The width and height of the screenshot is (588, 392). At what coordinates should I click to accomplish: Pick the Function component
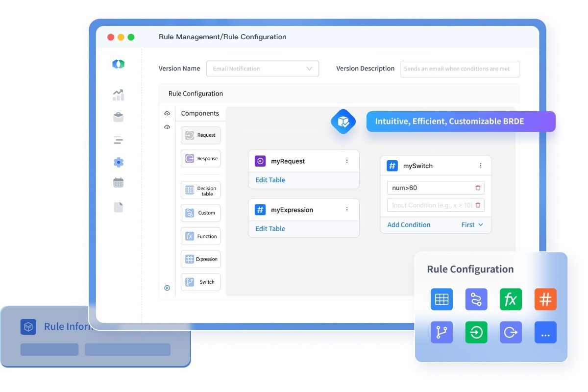coord(200,236)
